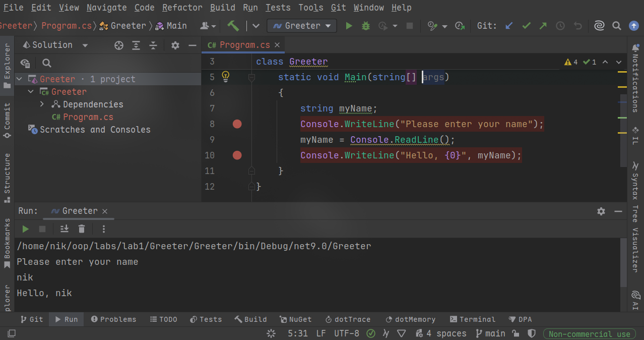644x340 pixels.
Task: Start debugging with the bug icon
Action: point(366,26)
